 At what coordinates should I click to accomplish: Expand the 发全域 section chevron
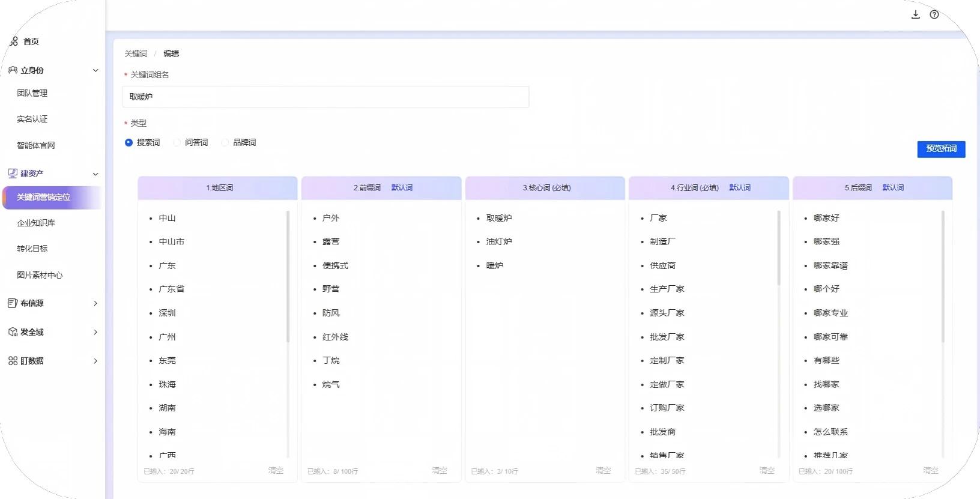(x=95, y=332)
